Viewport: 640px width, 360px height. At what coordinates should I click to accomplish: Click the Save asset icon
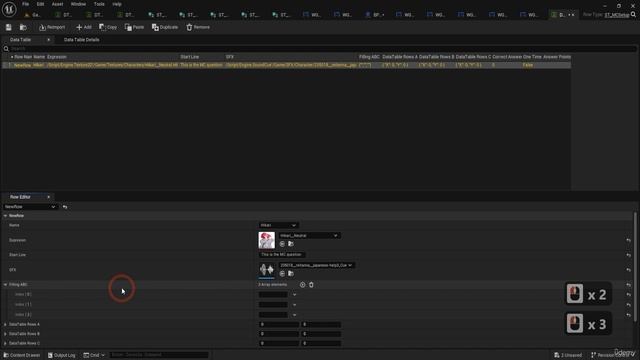pyautogui.click(x=9, y=27)
